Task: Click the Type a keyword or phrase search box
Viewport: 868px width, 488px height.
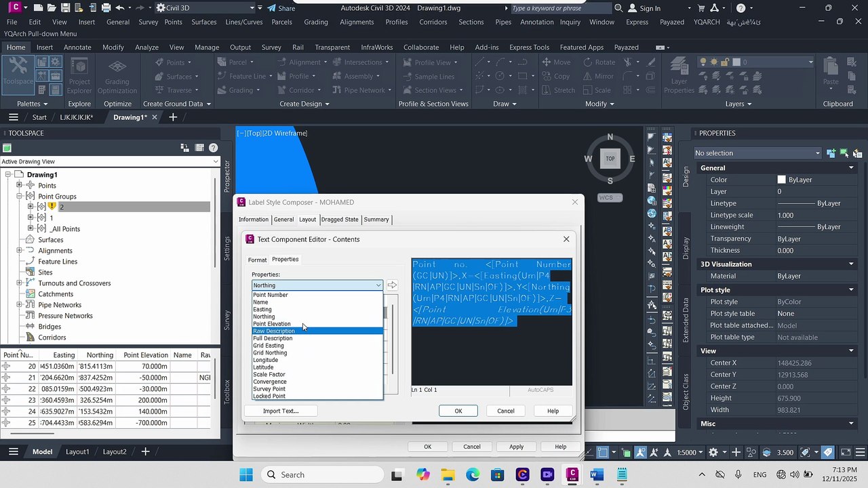Action: tap(560, 8)
